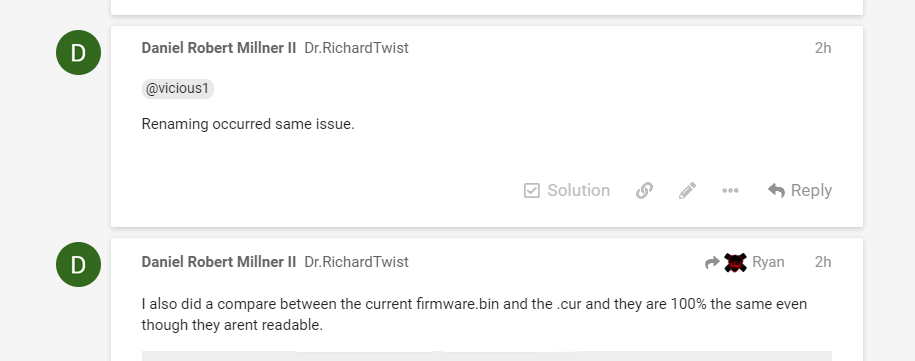
Task: Click the pencil edit icon
Action: (x=687, y=191)
